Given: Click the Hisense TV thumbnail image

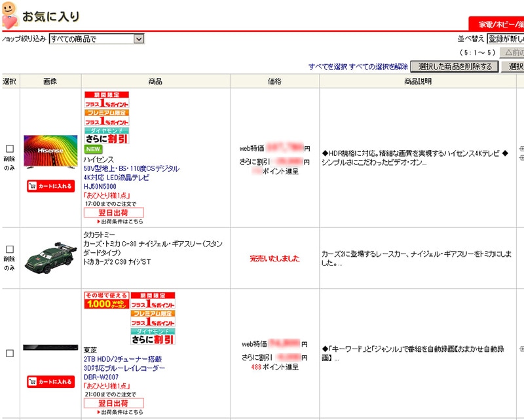Looking at the screenshot, I should [x=50, y=151].
